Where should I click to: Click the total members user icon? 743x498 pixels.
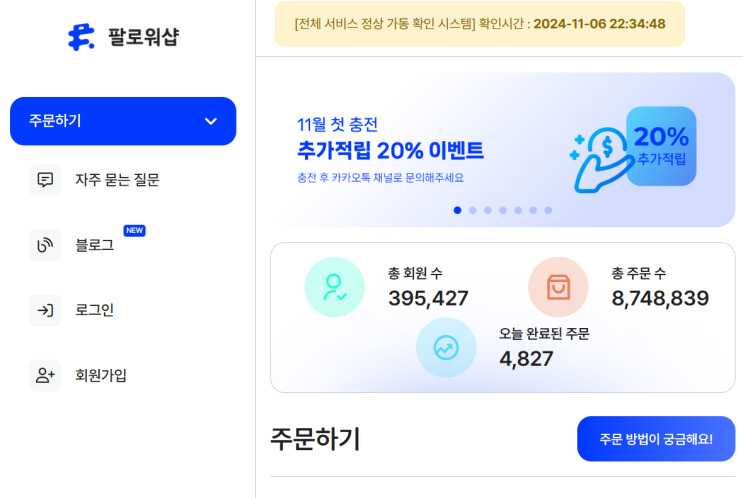(x=335, y=287)
